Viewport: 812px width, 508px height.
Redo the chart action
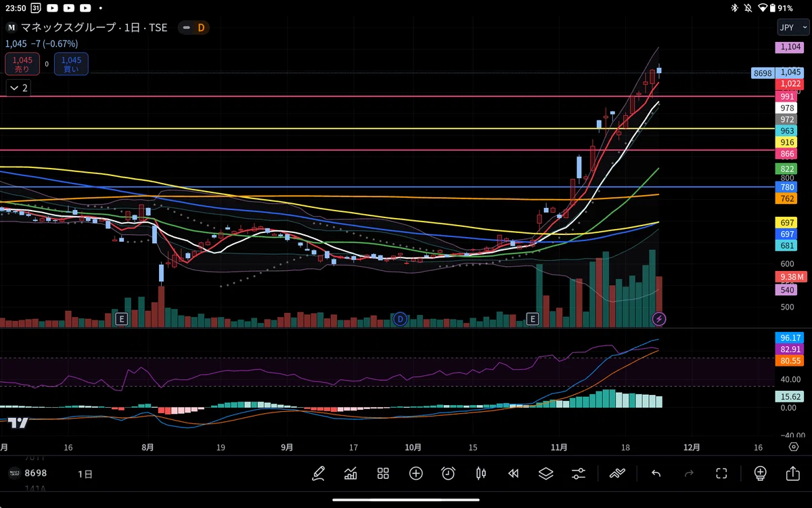689,473
